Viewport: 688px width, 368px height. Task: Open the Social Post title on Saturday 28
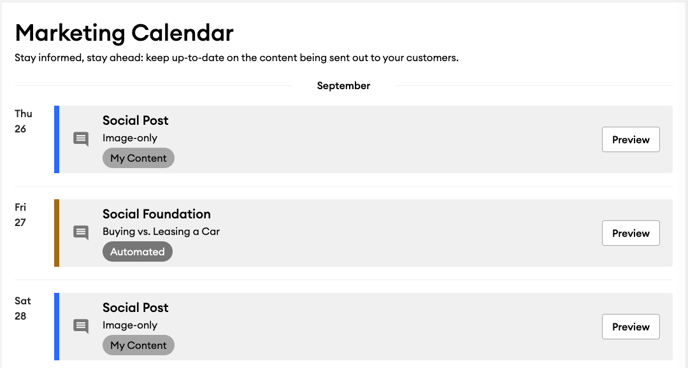(x=136, y=307)
